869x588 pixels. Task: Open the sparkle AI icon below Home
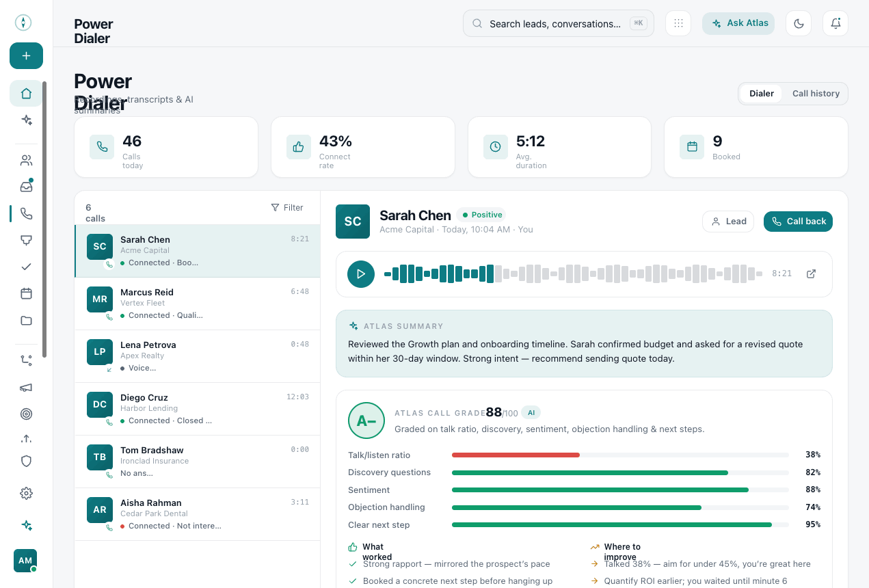click(26, 120)
